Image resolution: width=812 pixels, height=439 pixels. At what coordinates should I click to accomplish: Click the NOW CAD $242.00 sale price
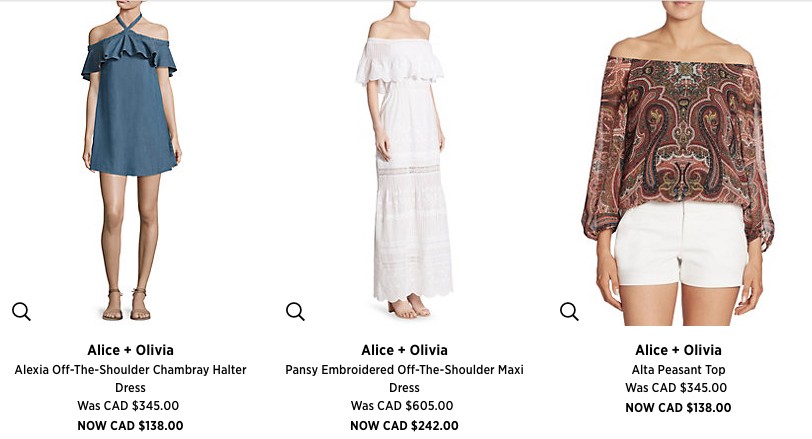click(x=404, y=426)
